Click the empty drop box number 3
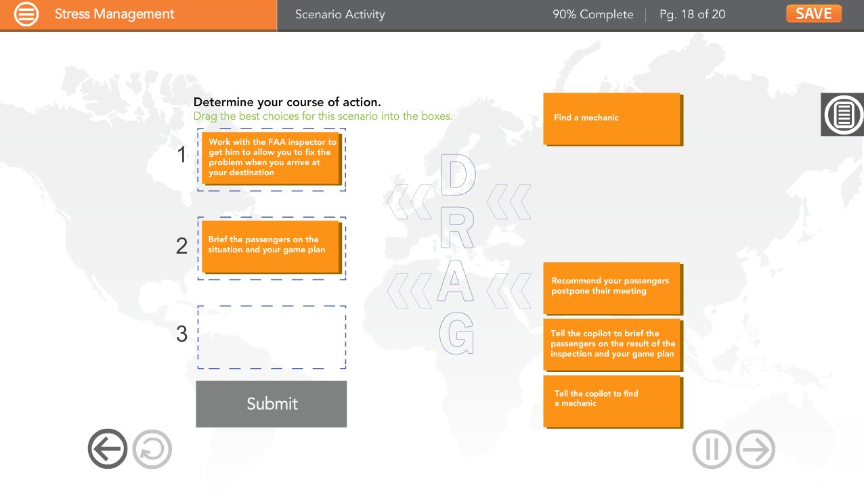This screenshot has width=864, height=504. point(272,337)
